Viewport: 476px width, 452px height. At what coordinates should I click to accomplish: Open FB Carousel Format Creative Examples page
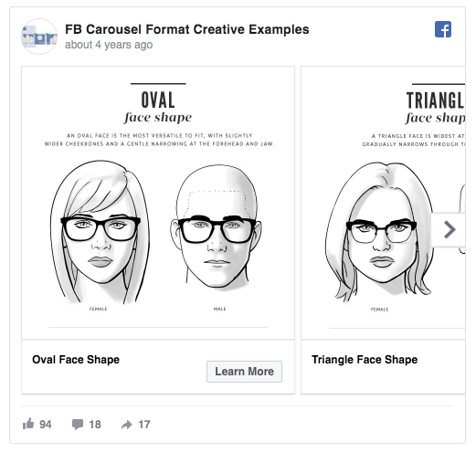[187, 29]
